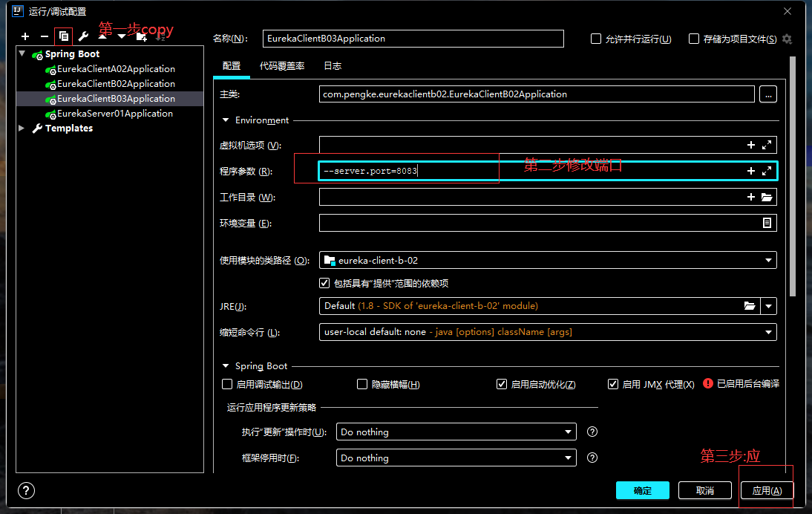Uncheck include provided scope dependencies
The width and height of the screenshot is (812, 514).
[324, 283]
